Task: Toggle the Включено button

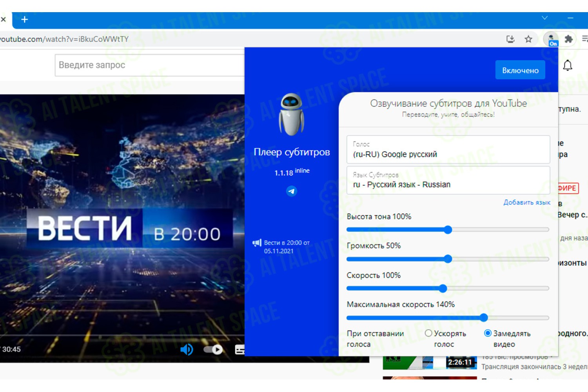Action: (x=520, y=70)
